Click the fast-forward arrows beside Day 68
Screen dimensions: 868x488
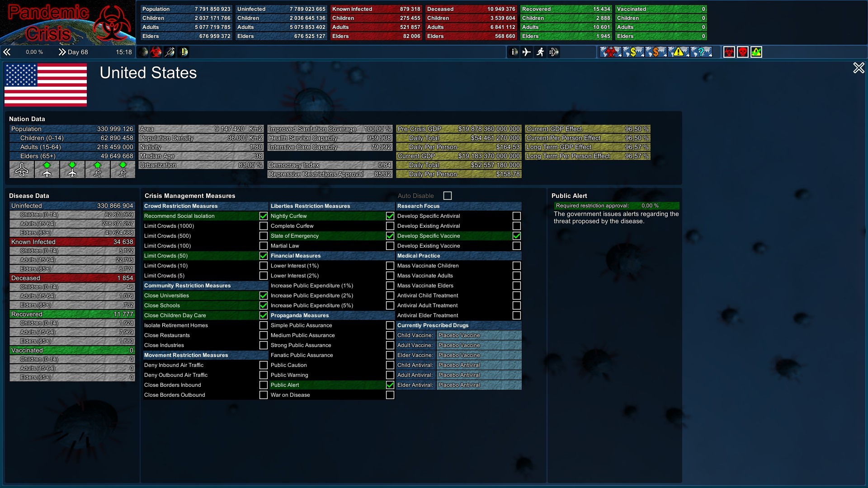point(62,52)
